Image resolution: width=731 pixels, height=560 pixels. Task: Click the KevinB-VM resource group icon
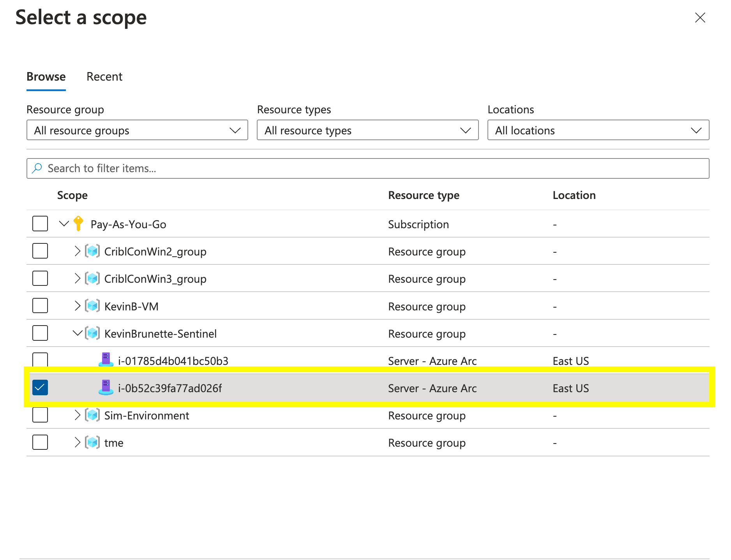92,306
